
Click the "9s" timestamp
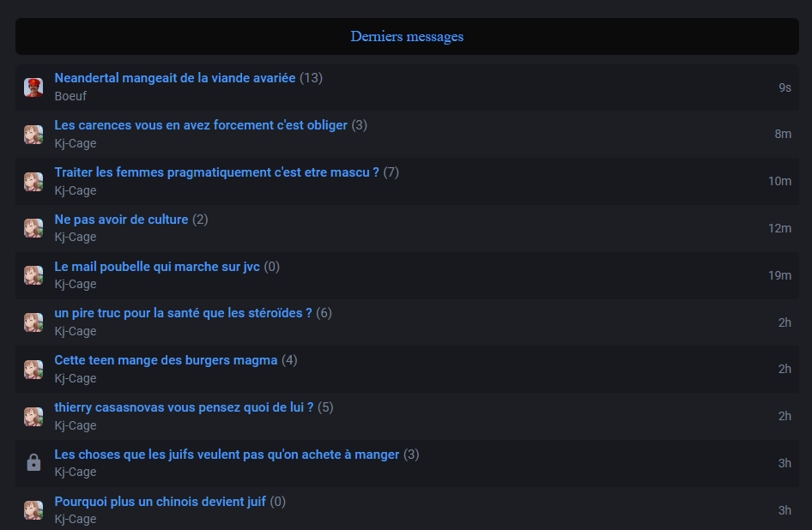[x=785, y=87]
